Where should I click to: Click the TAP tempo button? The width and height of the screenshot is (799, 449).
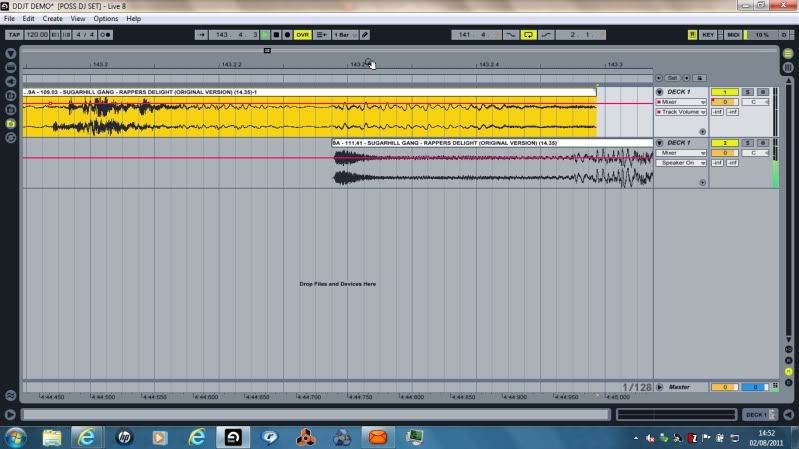[14, 34]
